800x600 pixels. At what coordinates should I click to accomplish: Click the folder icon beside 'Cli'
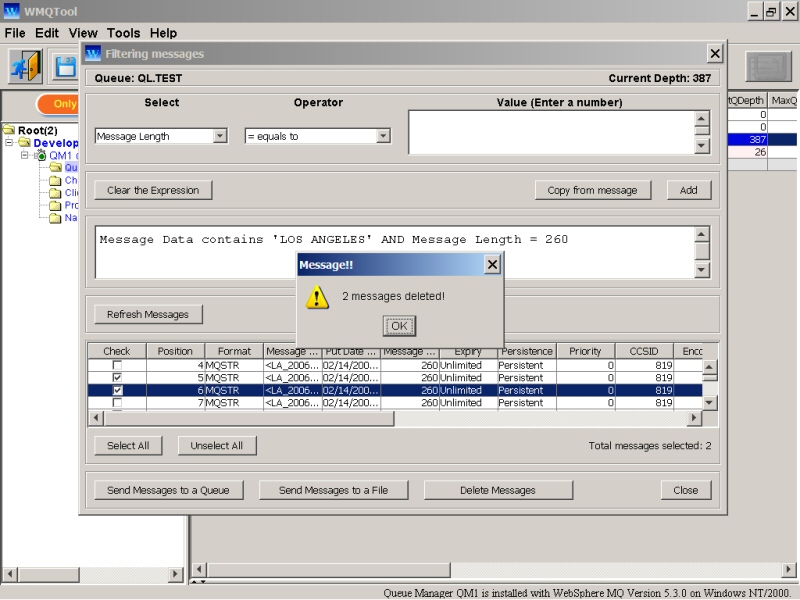[x=56, y=193]
